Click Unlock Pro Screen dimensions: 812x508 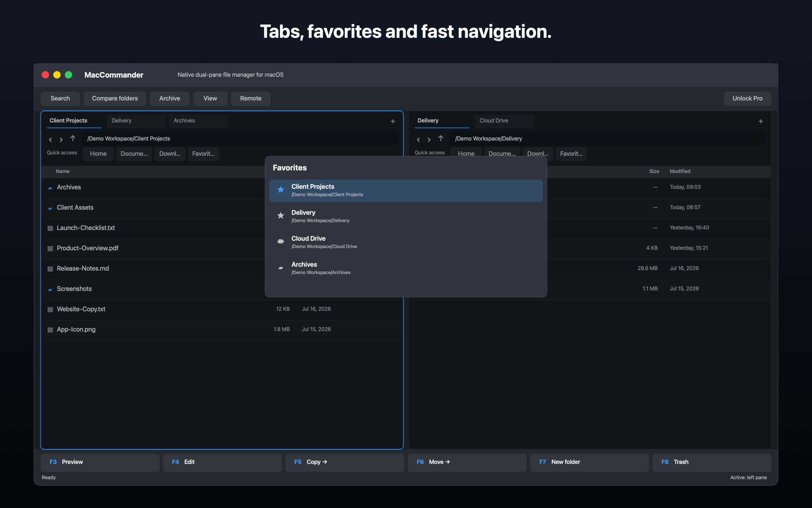tap(747, 98)
